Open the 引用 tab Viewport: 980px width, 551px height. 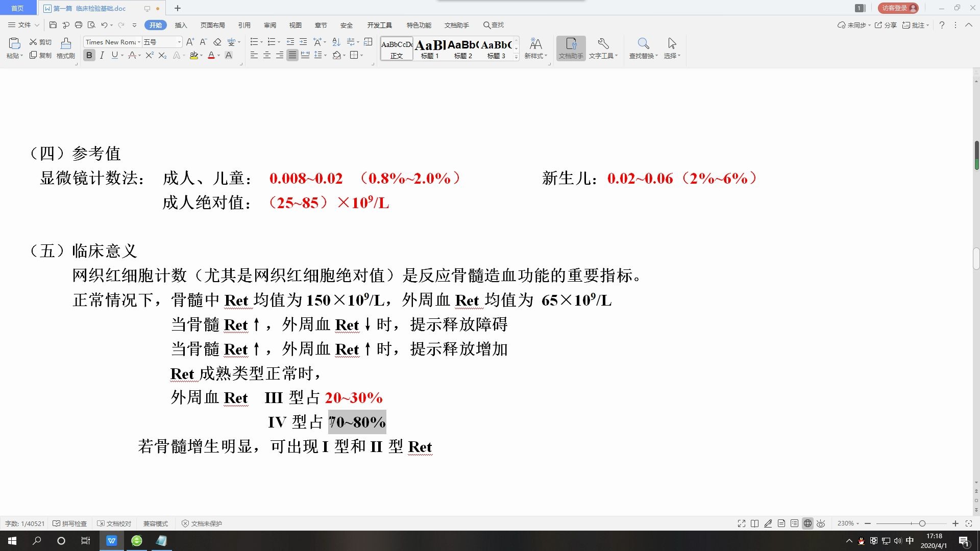(244, 25)
